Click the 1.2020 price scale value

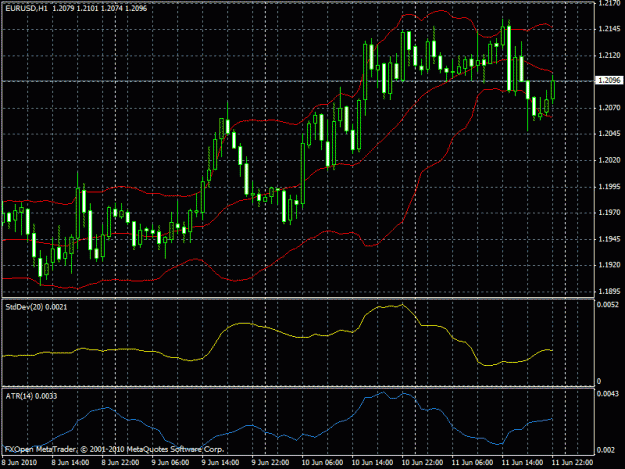[x=609, y=160]
